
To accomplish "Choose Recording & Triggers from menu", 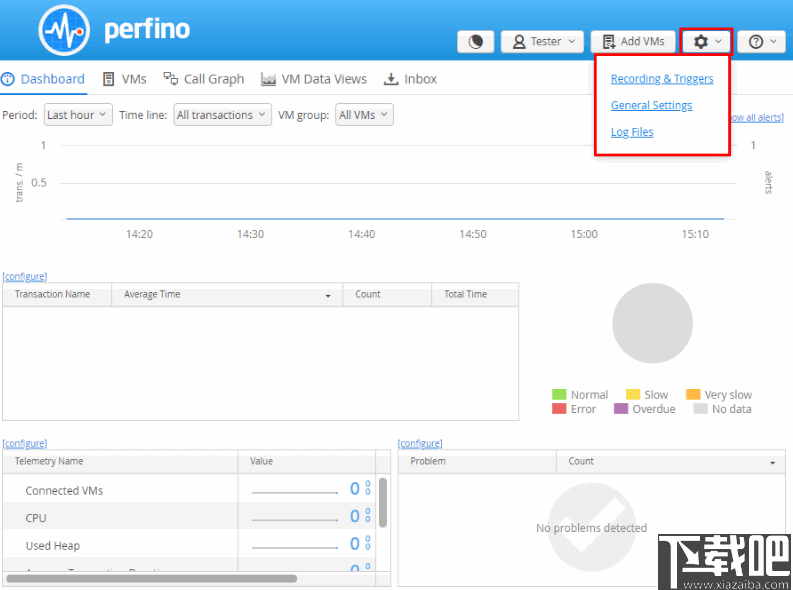I will (x=662, y=78).
